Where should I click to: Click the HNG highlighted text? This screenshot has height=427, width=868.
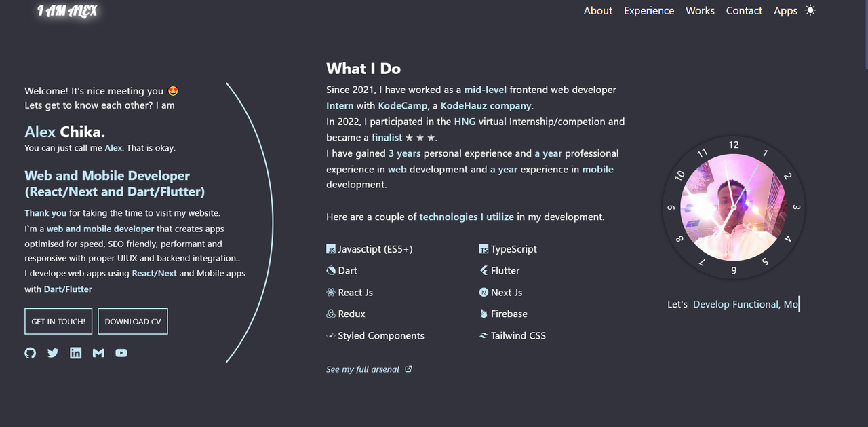coord(465,122)
